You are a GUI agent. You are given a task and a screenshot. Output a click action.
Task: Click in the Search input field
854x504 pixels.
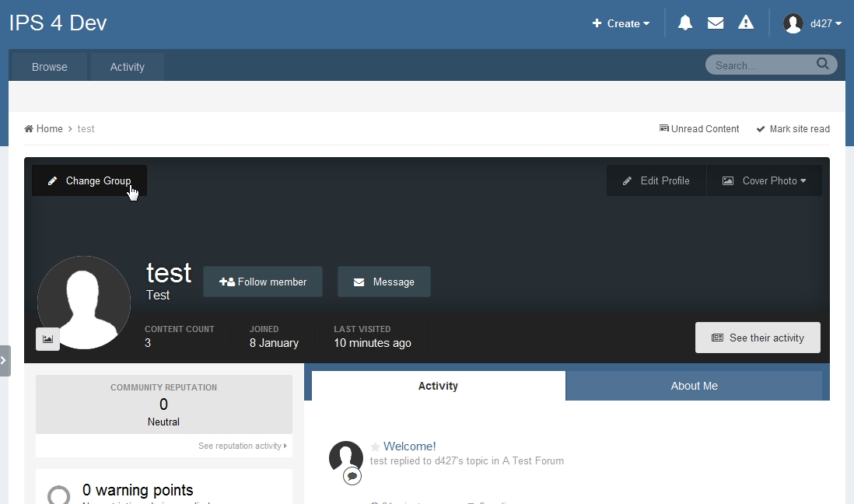point(758,65)
